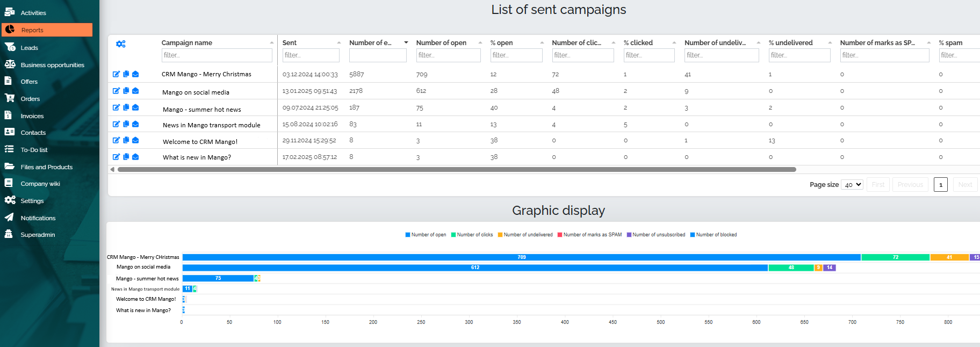This screenshot has width=980, height=347.
Task: Edit the CRM Mango - Merry Christmas campaign
Action: (116, 74)
